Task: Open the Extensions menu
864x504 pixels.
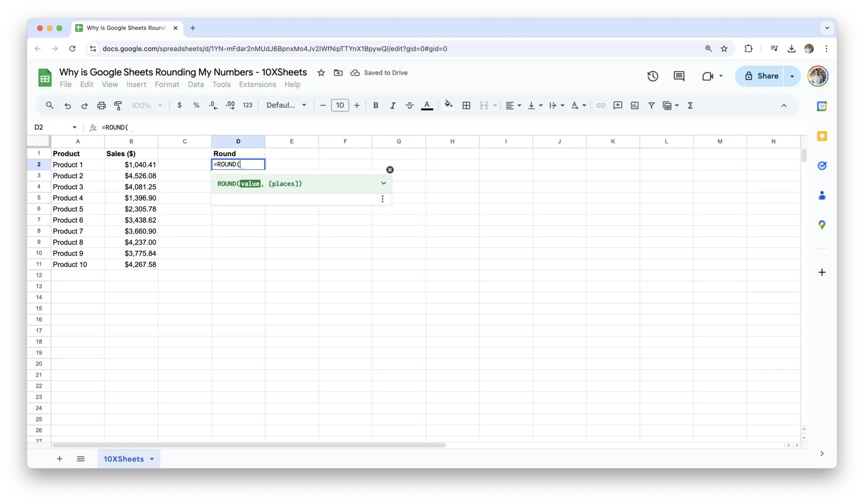Action: 257,84
